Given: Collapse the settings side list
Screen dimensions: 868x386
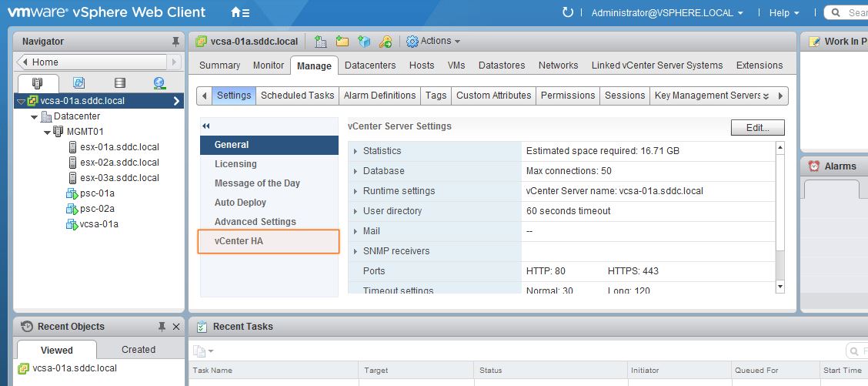Looking at the screenshot, I should point(206,126).
